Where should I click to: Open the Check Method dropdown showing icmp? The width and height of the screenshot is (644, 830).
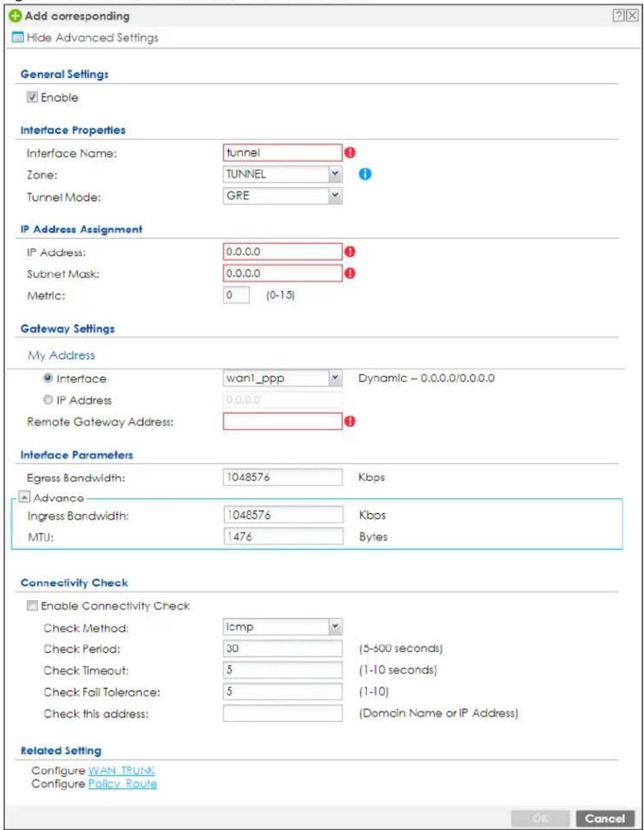(x=283, y=627)
